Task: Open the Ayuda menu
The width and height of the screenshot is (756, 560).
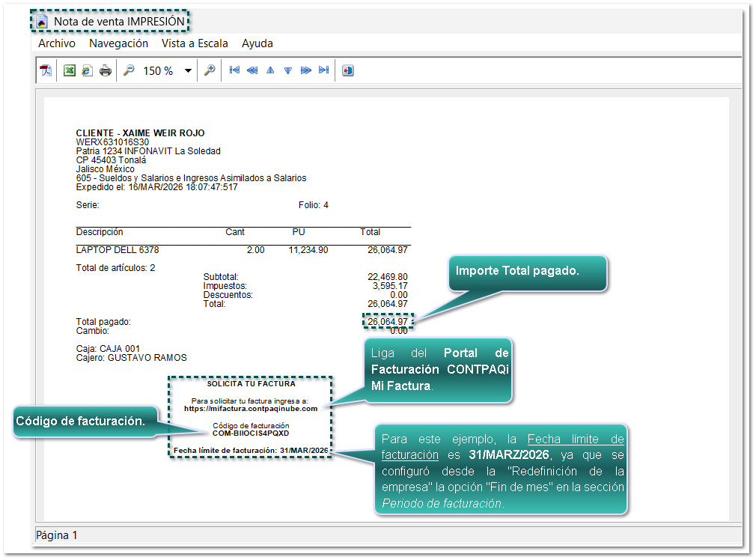Action: pyautogui.click(x=257, y=43)
